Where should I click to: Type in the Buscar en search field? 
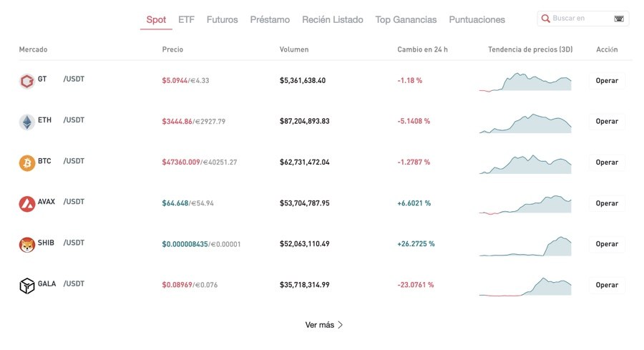pos(581,19)
